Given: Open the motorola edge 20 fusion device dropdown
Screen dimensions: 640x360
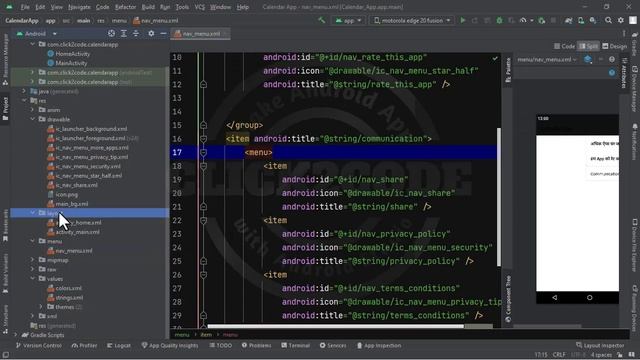Looking at the screenshot, I should click(x=412, y=20).
